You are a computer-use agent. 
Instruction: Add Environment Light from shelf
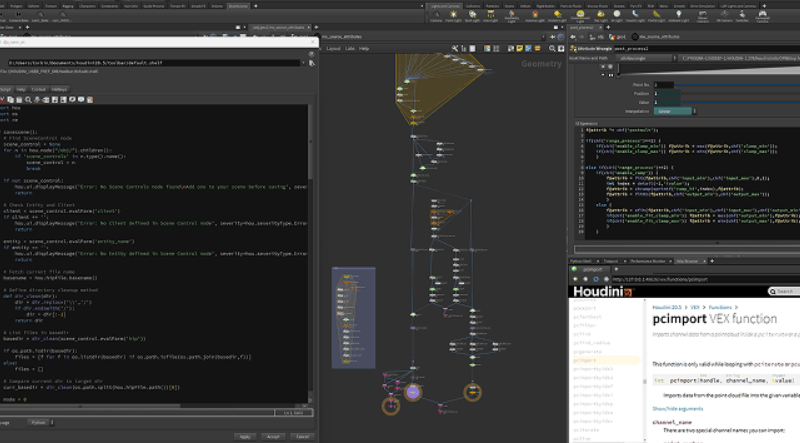[x=580, y=16]
